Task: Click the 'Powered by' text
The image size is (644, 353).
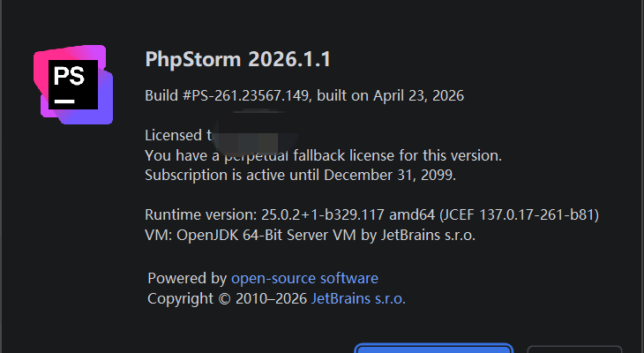Action: pyautogui.click(x=187, y=278)
